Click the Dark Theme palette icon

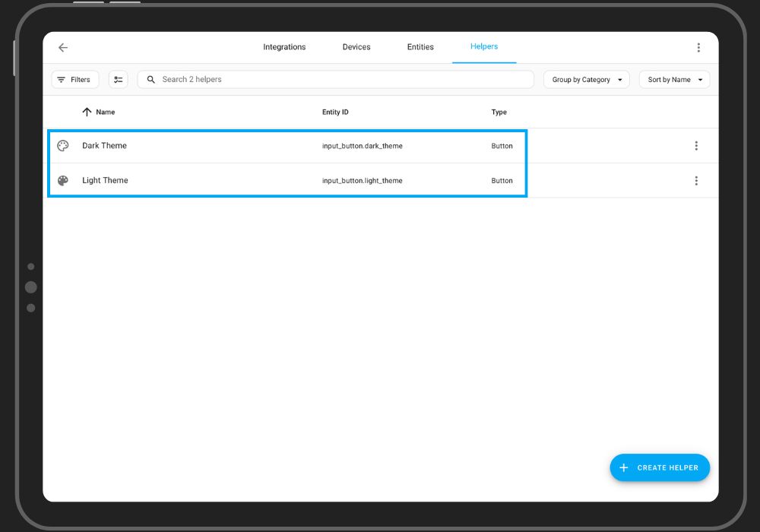[x=63, y=146]
